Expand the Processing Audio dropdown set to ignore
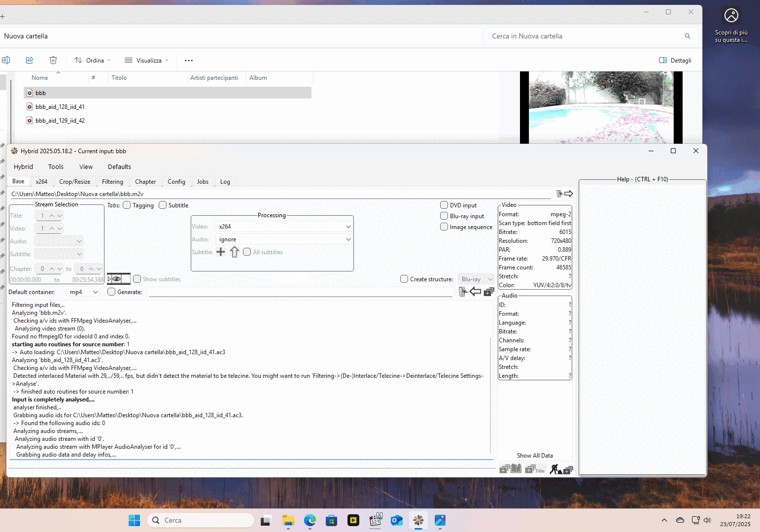This screenshot has width=760, height=532. tap(348, 239)
